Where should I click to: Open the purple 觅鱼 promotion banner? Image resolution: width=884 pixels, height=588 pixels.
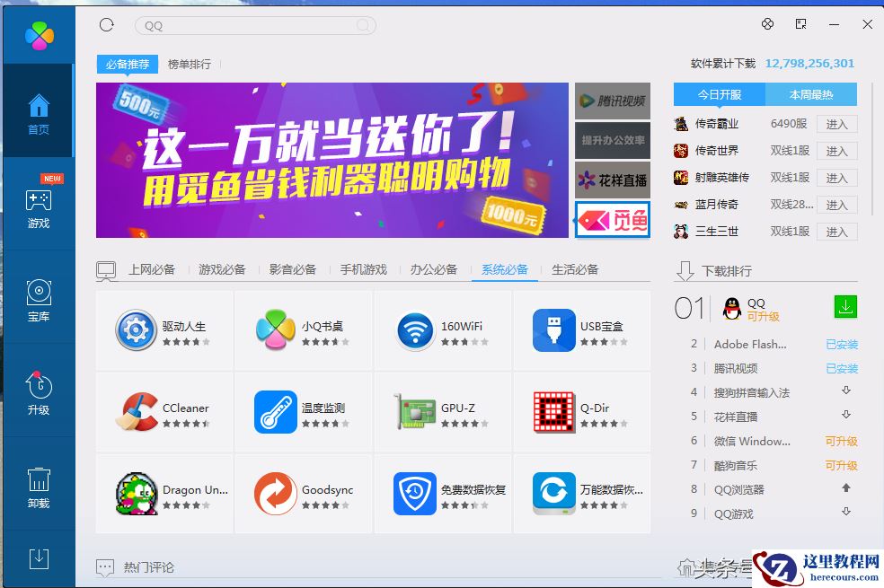[x=332, y=160]
